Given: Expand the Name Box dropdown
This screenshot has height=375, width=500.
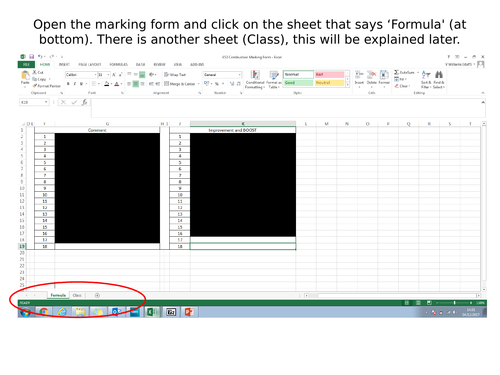Looking at the screenshot, I should (x=46, y=102).
